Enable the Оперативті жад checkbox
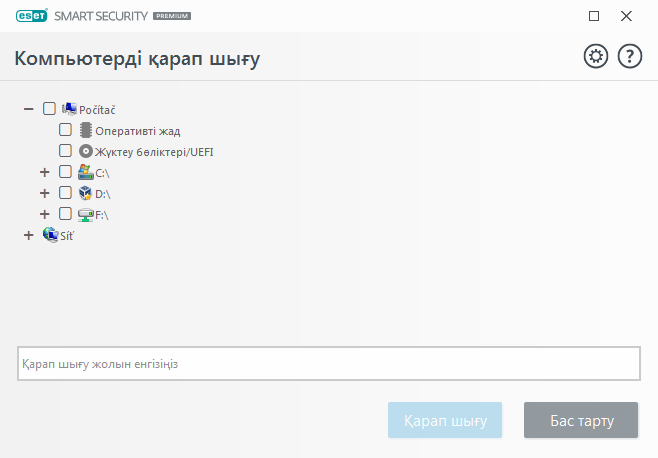 (65, 130)
